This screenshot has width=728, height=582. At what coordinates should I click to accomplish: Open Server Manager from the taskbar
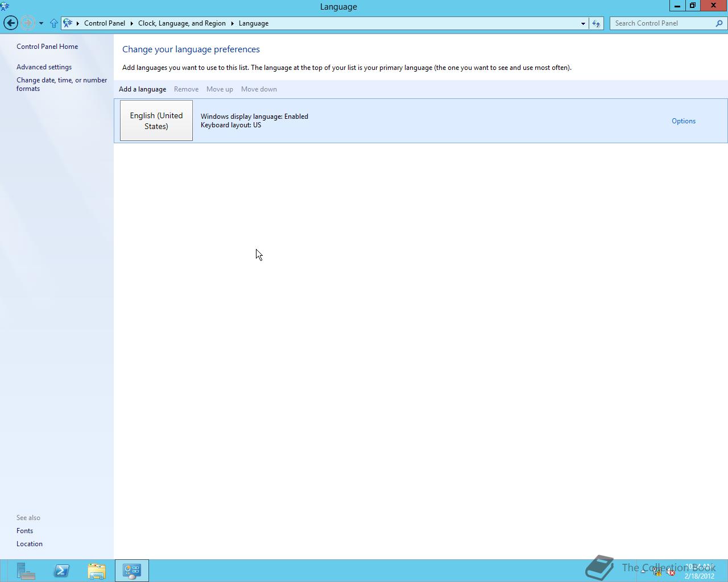pyautogui.click(x=26, y=571)
